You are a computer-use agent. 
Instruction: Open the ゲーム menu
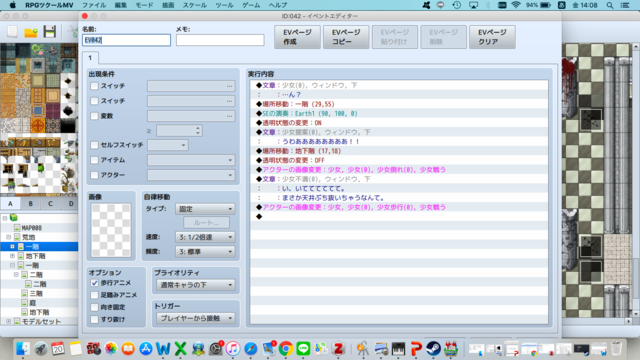251,5
